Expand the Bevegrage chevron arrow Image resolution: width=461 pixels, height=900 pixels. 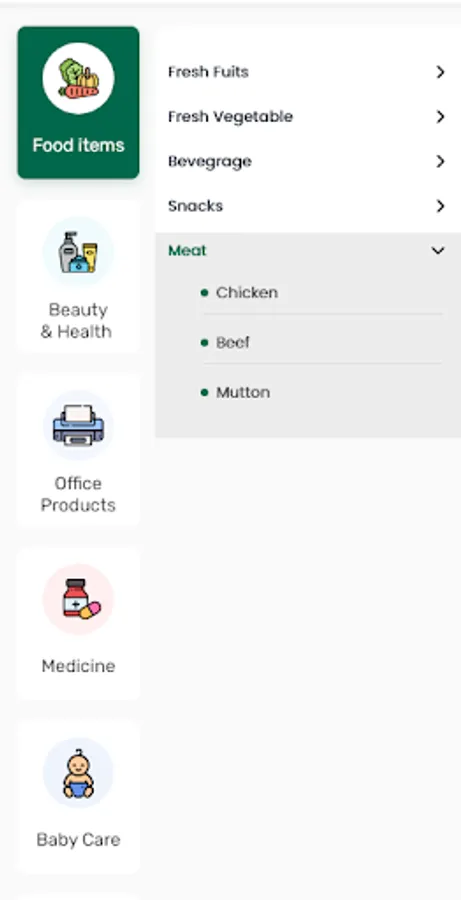pyautogui.click(x=440, y=162)
